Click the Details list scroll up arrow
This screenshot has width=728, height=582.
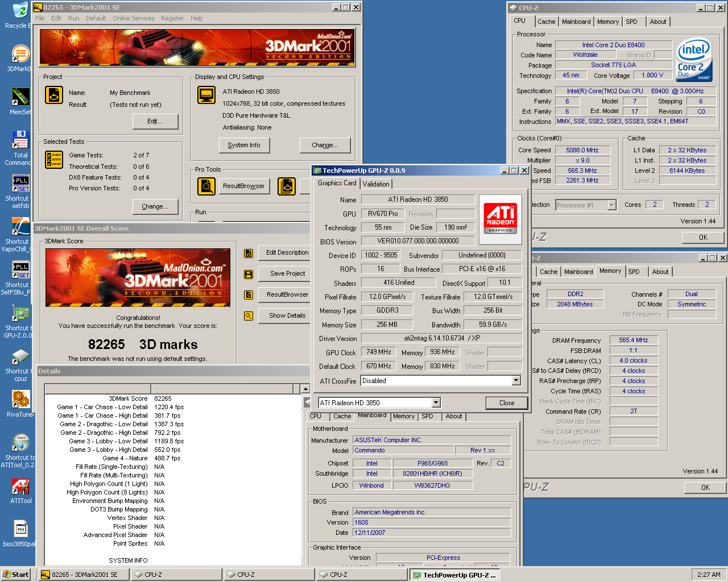305,389
